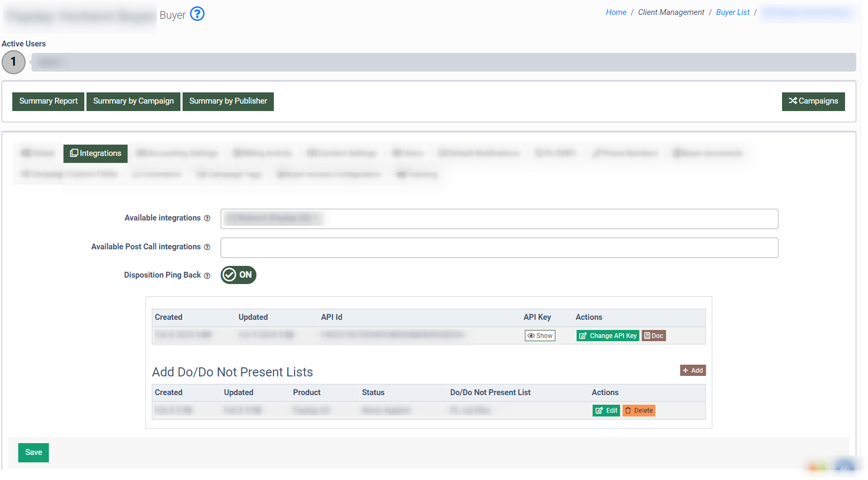Follow the Buyer List breadcrumb link

(x=732, y=12)
